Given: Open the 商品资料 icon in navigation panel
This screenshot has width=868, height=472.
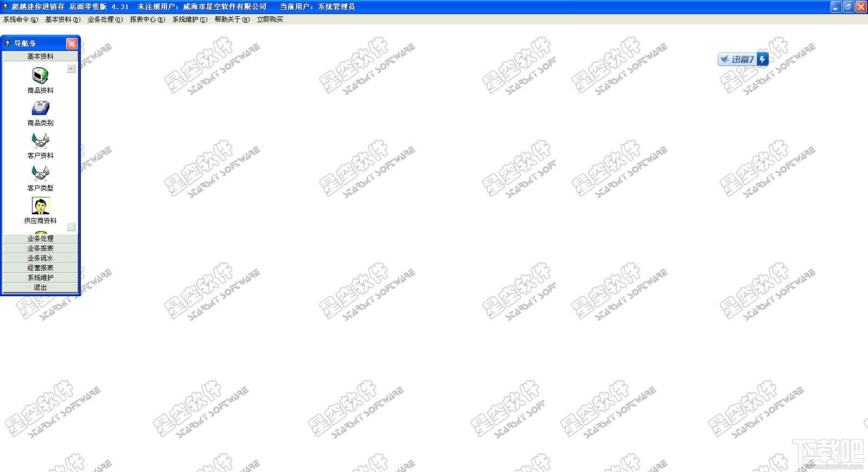Looking at the screenshot, I should [x=41, y=75].
